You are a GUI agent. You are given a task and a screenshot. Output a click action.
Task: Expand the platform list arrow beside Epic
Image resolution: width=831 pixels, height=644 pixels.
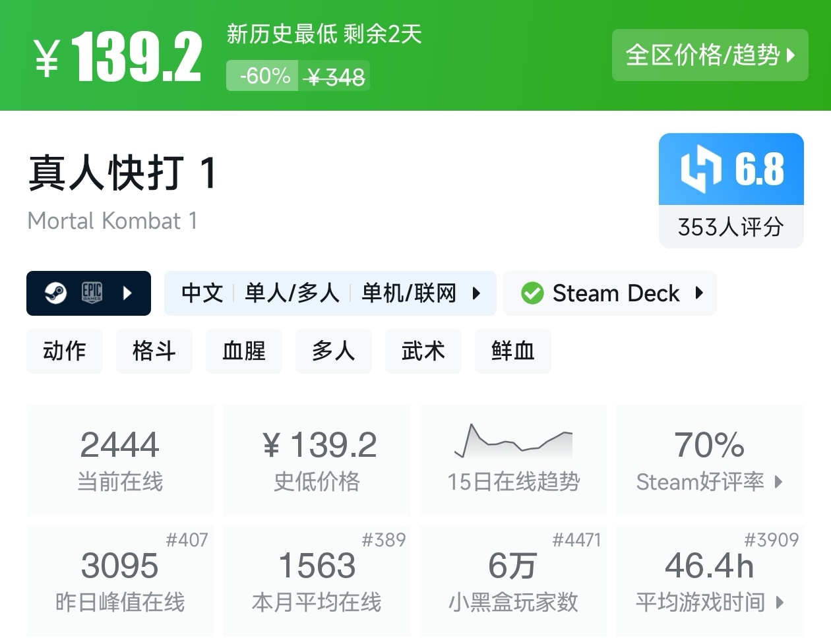pos(128,293)
